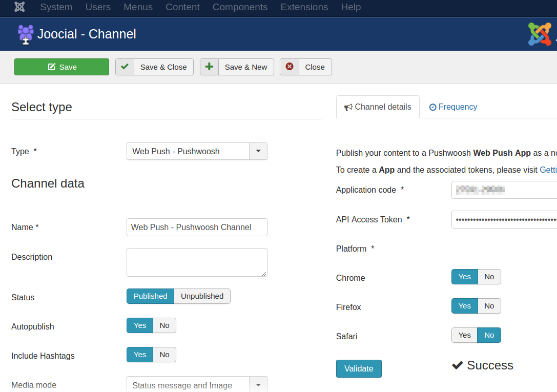Open the Menus menu
The width and height of the screenshot is (557, 392).
pos(138,7)
